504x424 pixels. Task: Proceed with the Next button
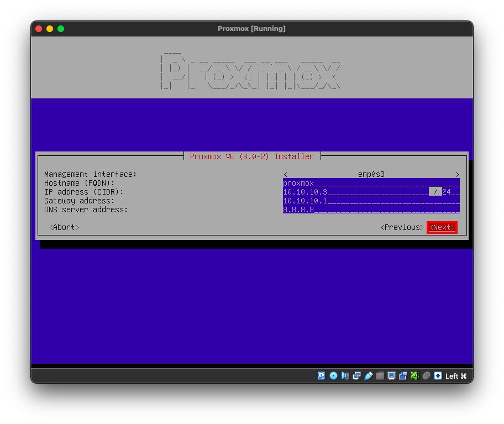442,227
